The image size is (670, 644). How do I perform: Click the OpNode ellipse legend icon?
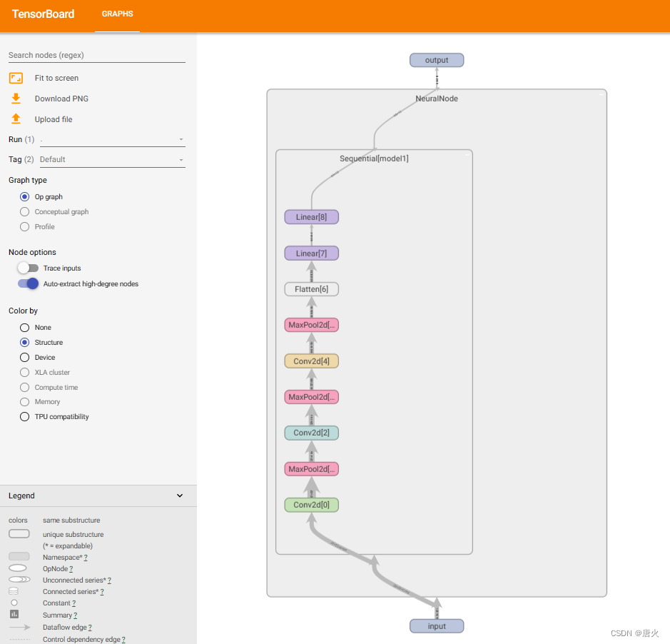[x=18, y=568]
